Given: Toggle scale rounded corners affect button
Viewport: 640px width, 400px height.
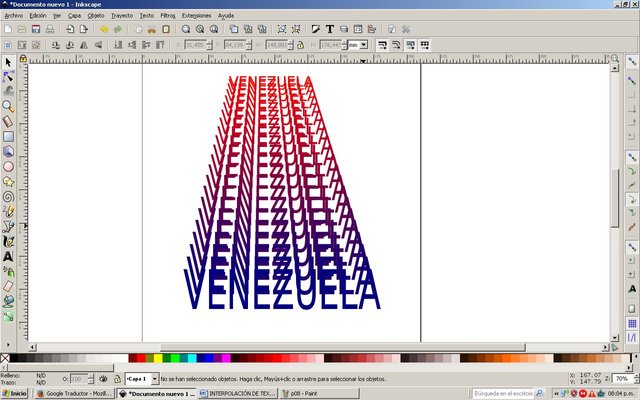Looking at the screenshot, I should point(396,45).
